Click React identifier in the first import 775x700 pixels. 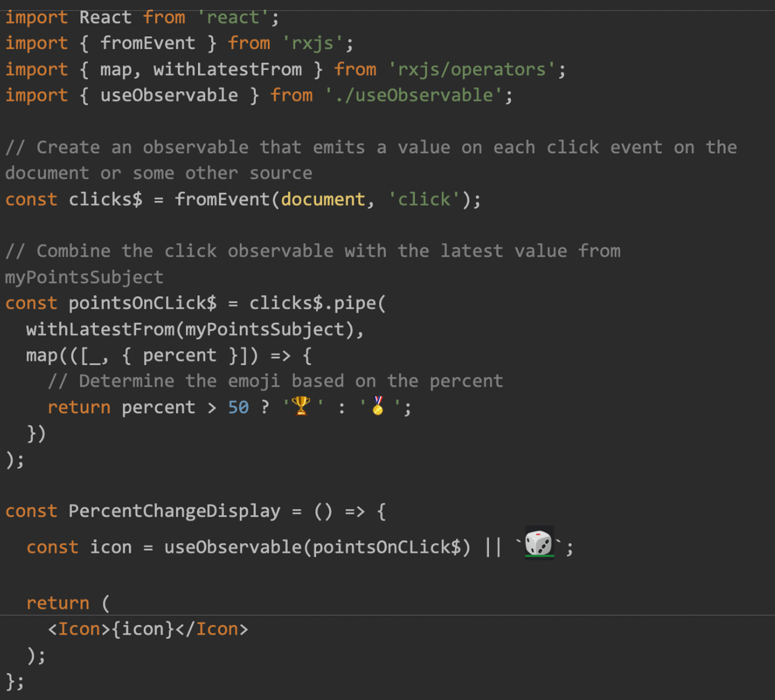(105, 18)
